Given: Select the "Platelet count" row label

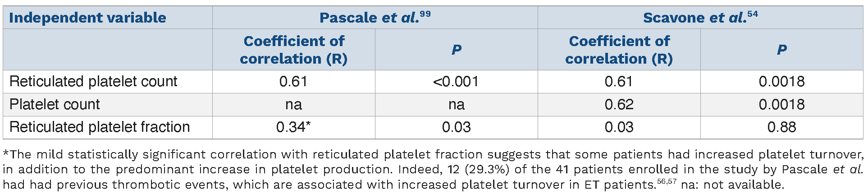Looking at the screenshot, I should 55,105.
